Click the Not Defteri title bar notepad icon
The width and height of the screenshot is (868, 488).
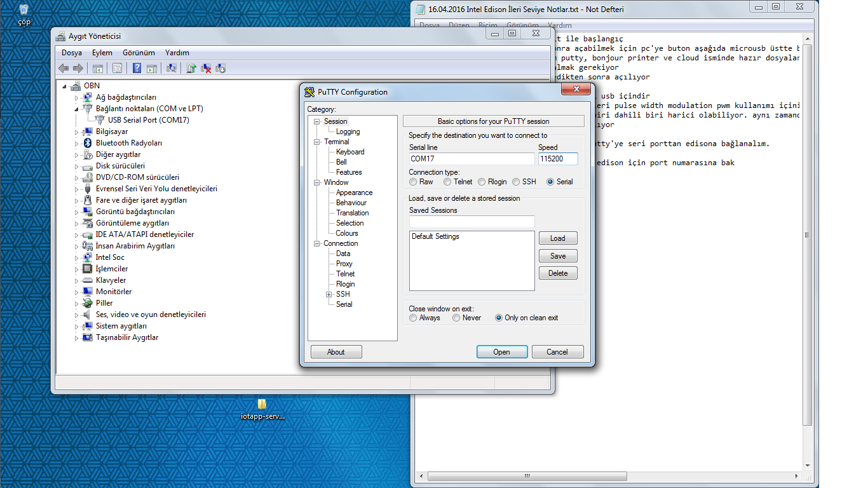(421, 10)
